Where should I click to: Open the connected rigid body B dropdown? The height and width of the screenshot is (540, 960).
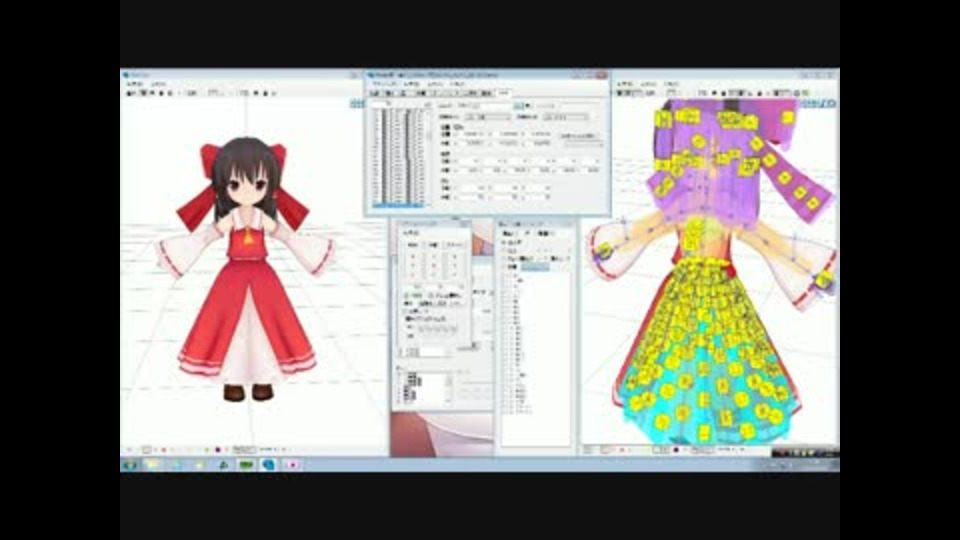coord(566,116)
